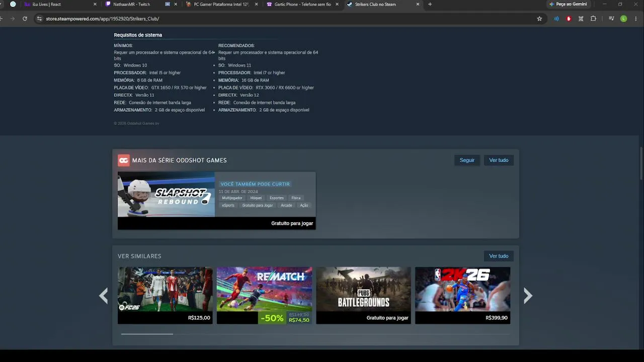The image size is (644, 362).
Task: Click the VOCÊ TAMBÉM PODE CURTIR label
Action: tap(255, 184)
